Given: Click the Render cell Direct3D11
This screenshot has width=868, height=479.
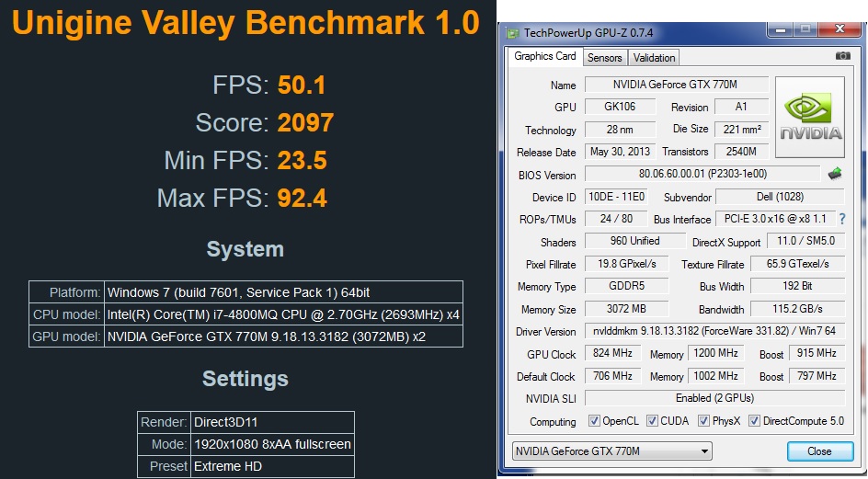Looking at the screenshot, I should 272,422.
